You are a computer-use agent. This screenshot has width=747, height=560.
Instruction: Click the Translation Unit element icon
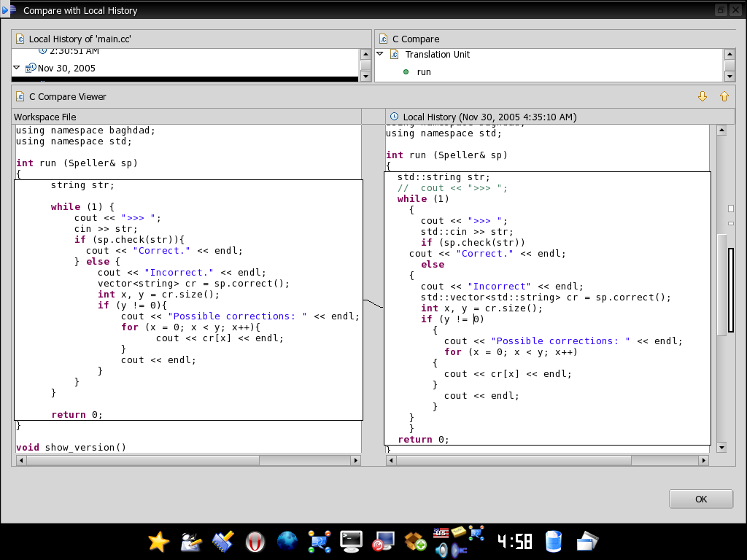point(395,54)
